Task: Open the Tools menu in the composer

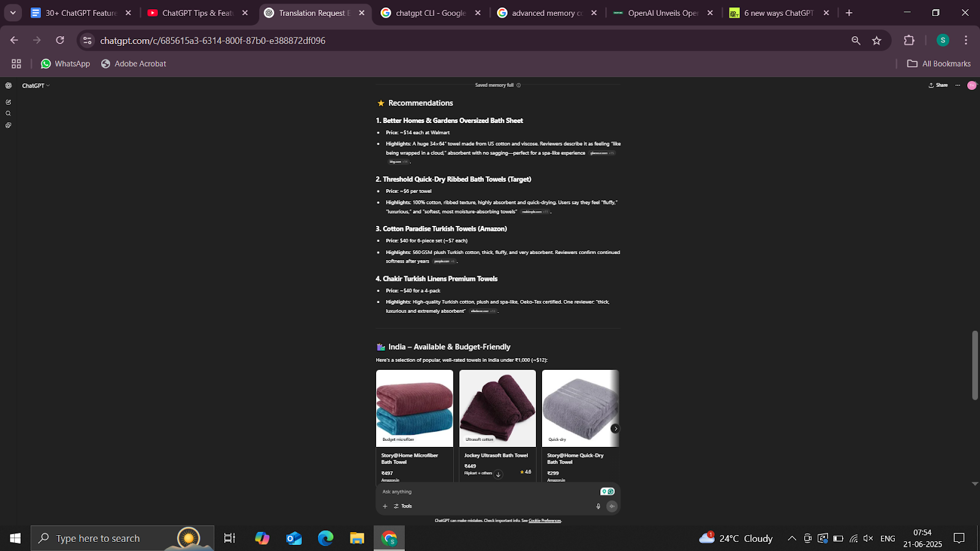Action: point(402,506)
